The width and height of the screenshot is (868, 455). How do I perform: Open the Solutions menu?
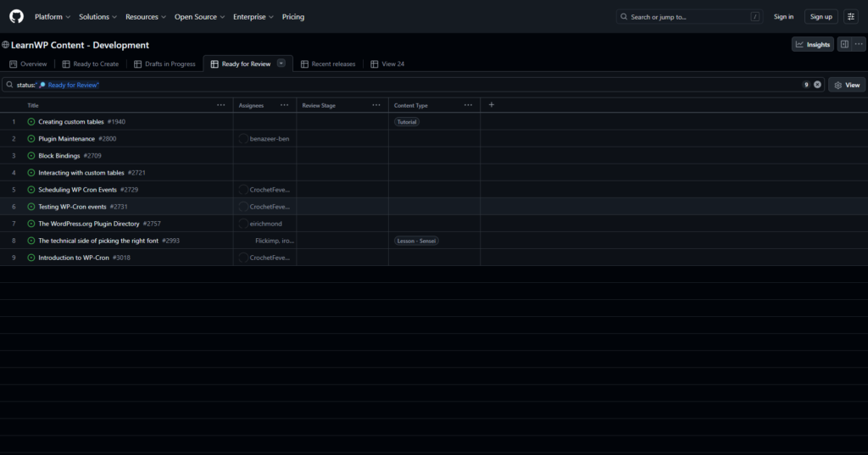(97, 17)
